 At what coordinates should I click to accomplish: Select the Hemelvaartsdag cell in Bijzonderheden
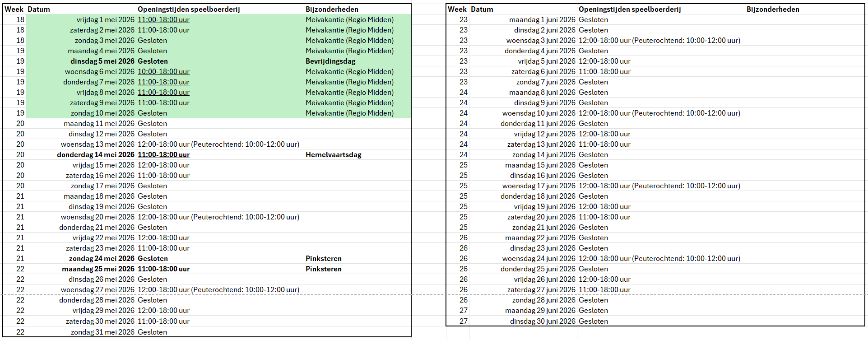coord(333,155)
